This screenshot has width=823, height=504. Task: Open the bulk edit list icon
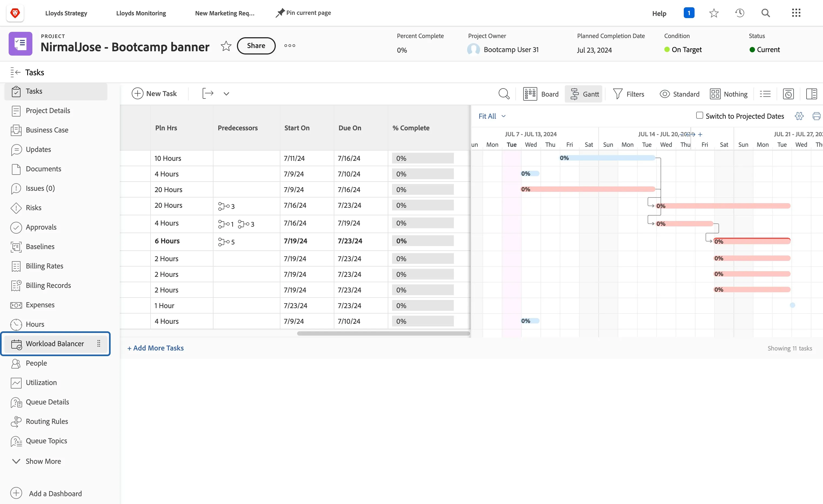[765, 94]
